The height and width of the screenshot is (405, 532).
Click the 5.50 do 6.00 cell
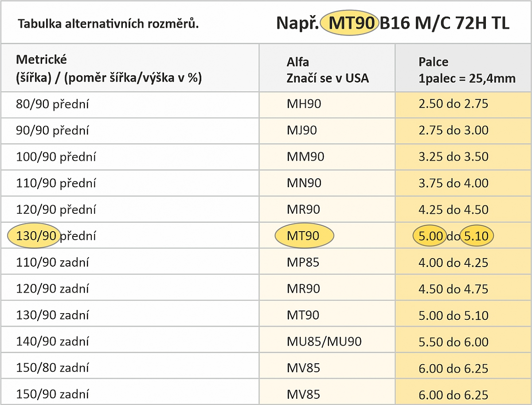click(453, 342)
